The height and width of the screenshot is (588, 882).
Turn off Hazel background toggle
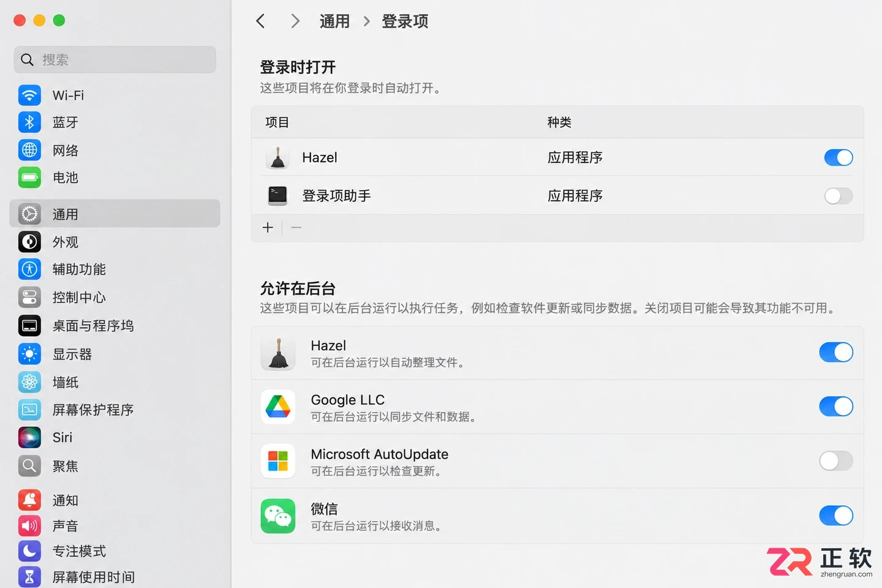click(x=836, y=352)
